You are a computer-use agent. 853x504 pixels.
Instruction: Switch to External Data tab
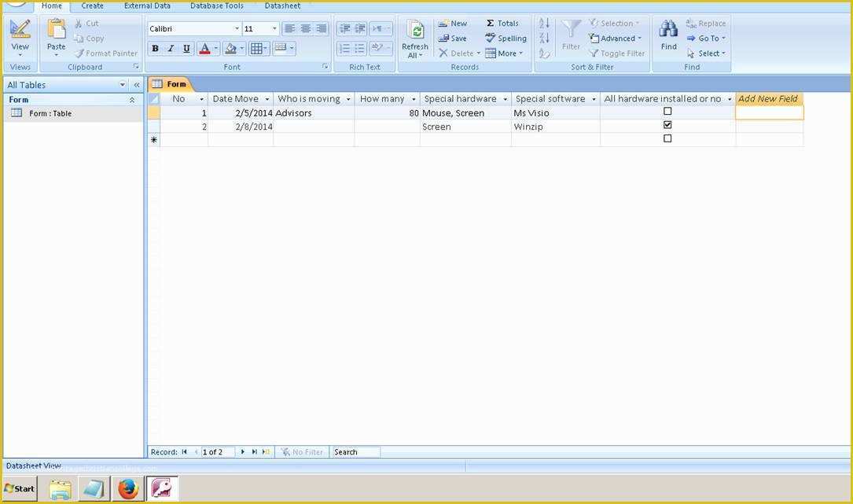[x=147, y=6]
